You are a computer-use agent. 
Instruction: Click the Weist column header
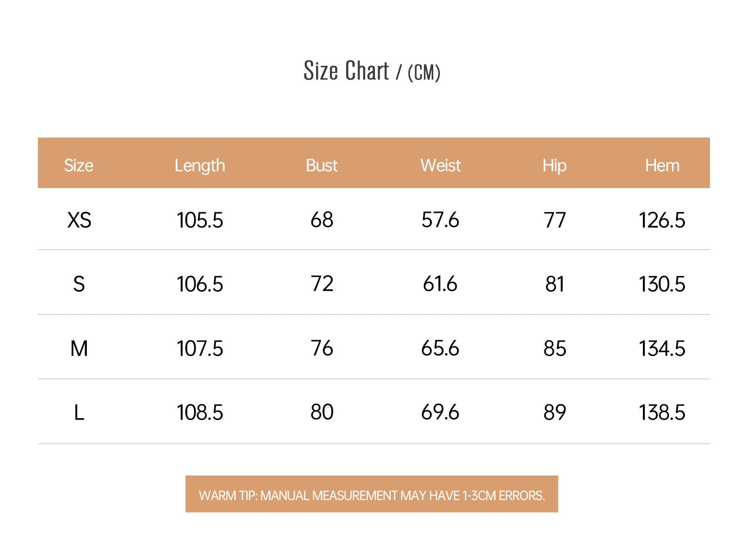(440, 165)
